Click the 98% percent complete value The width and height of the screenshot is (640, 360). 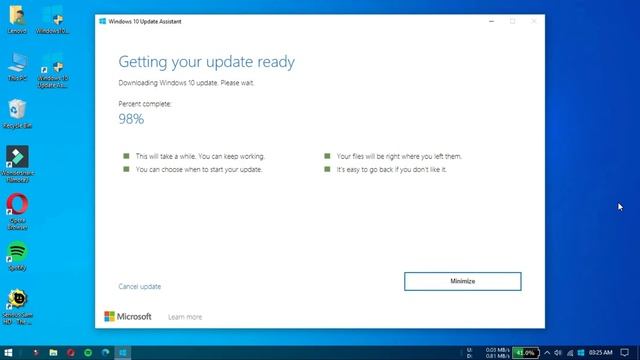point(131,119)
